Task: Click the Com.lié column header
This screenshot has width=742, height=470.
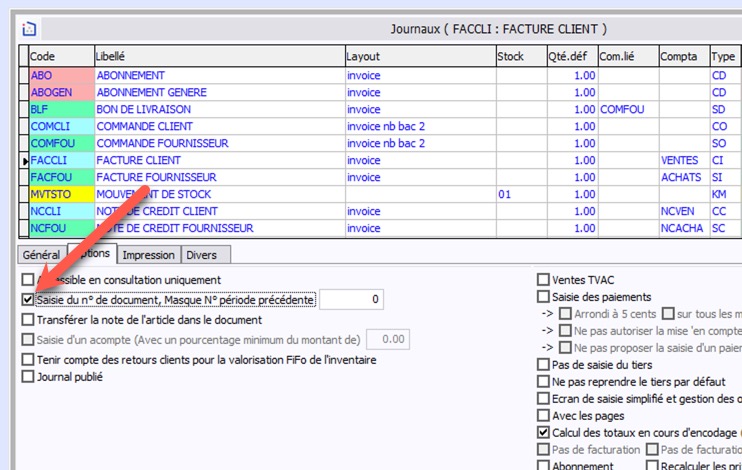Action: coord(628,56)
